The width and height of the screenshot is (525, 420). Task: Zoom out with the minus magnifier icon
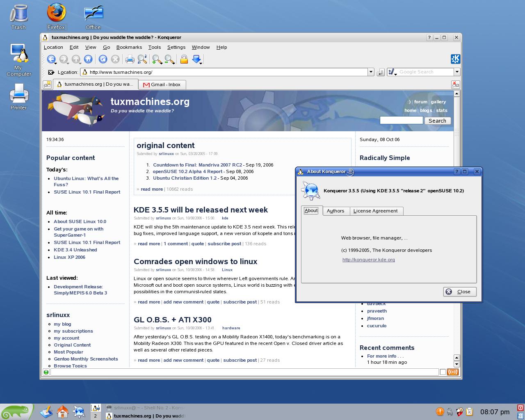point(169,59)
